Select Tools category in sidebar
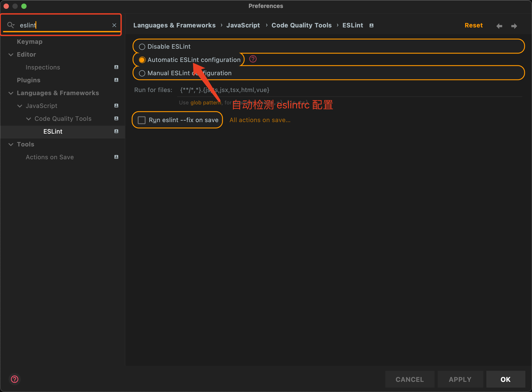 coord(25,144)
